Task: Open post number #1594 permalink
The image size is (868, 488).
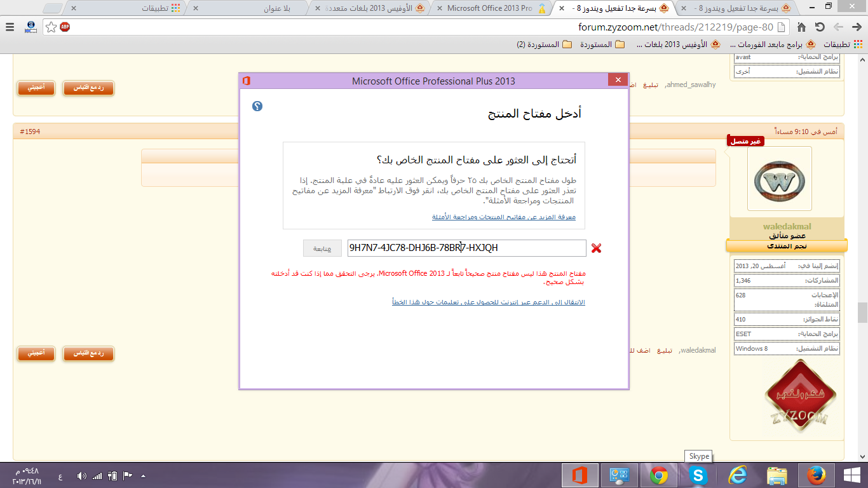Action: pos(31,132)
